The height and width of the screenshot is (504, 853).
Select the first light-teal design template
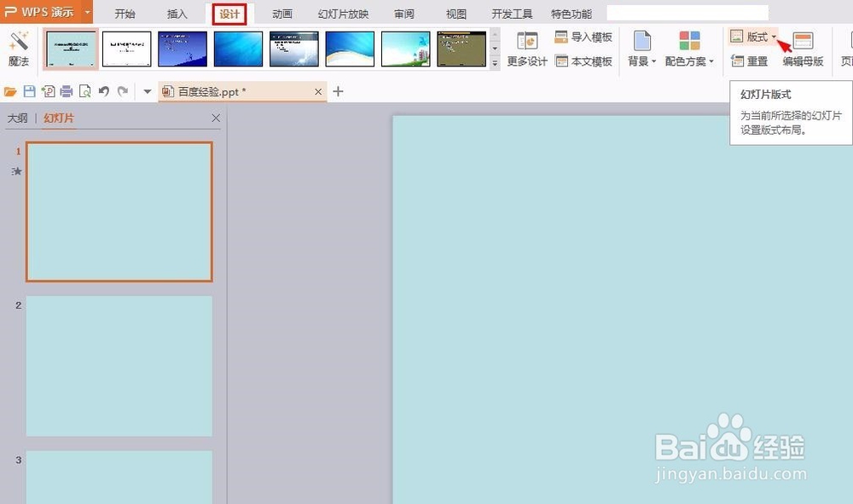71,49
